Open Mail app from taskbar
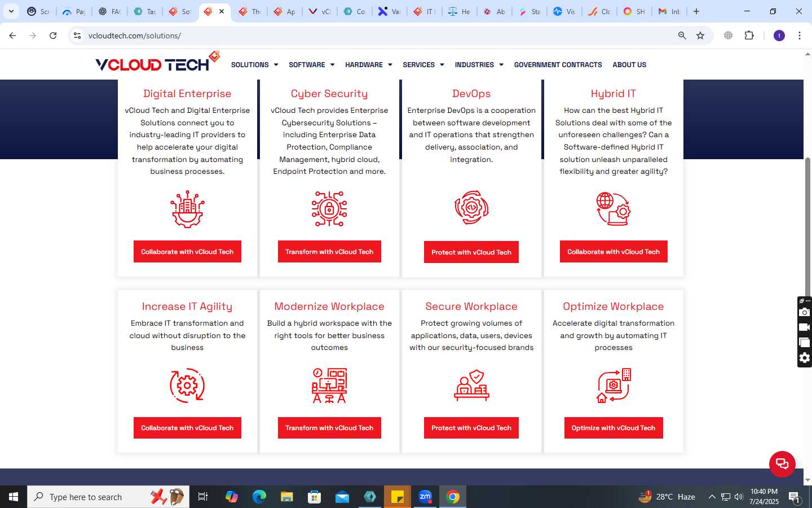 [342, 497]
